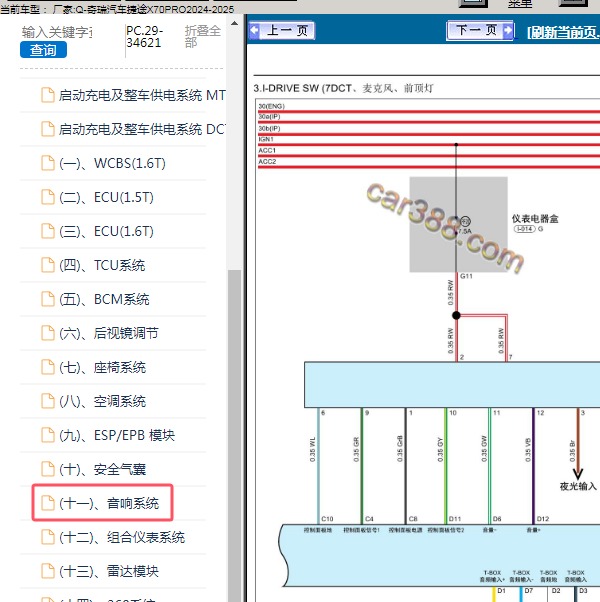Go to previous page with 上一页

point(282,30)
